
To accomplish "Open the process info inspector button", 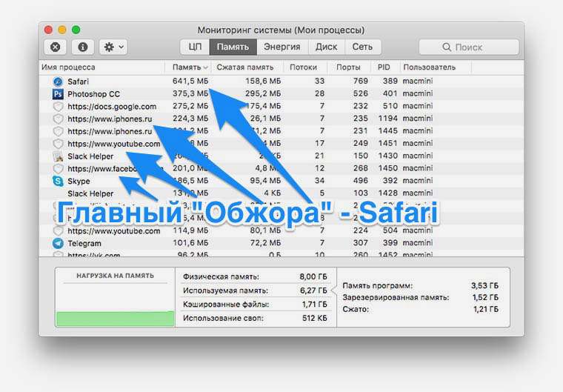I will point(83,47).
